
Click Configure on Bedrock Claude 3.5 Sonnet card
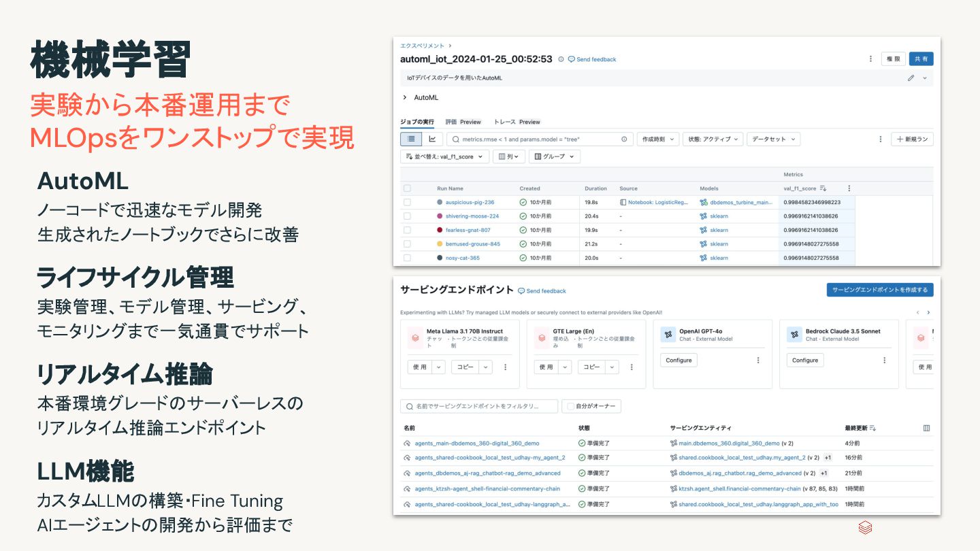coord(805,360)
